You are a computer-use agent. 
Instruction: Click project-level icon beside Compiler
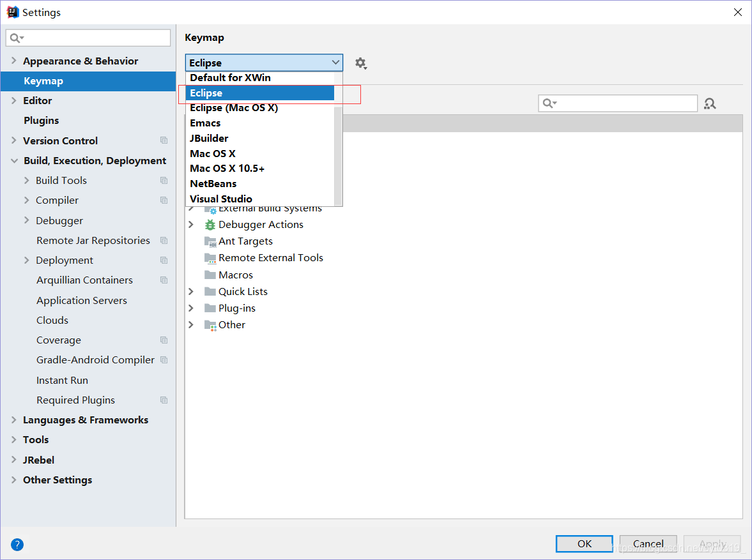pyautogui.click(x=164, y=200)
